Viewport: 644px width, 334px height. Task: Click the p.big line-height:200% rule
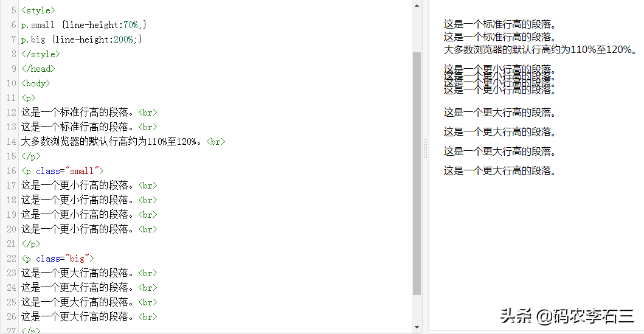pyautogui.click(x=81, y=40)
